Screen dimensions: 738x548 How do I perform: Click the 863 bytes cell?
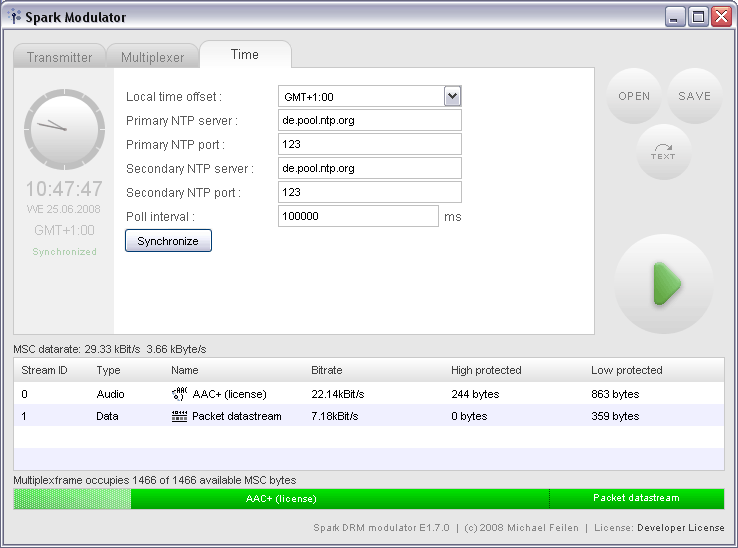tap(615, 394)
